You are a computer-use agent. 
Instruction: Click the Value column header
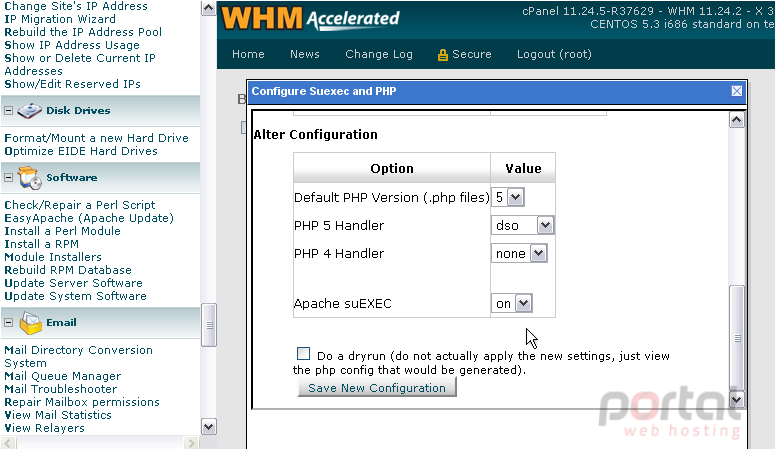point(523,168)
